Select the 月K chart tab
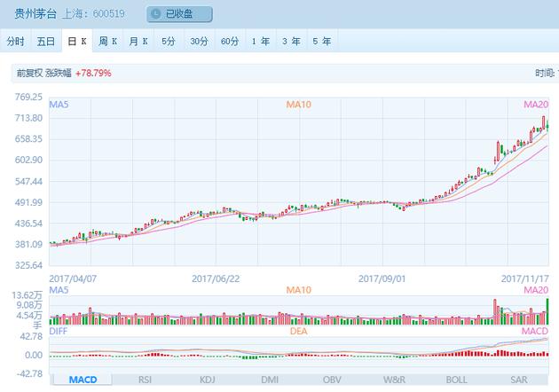Image resolution: width=559 pixels, height=392 pixels. click(138, 42)
